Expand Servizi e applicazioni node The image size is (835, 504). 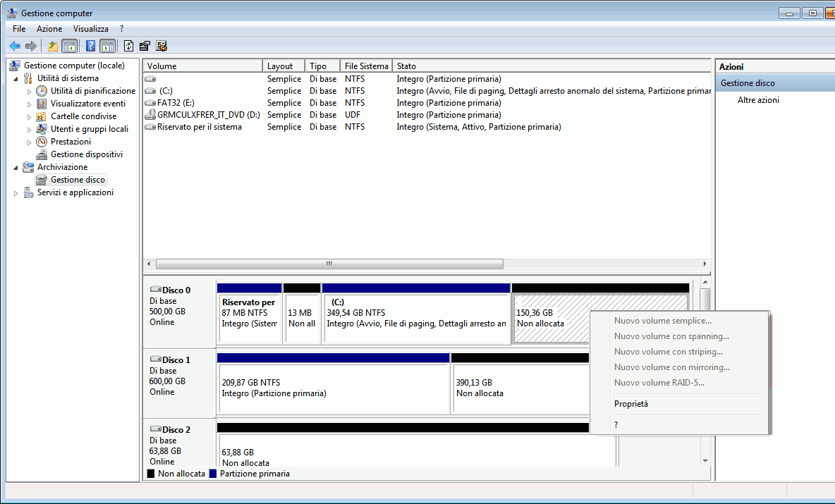coord(16,193)
